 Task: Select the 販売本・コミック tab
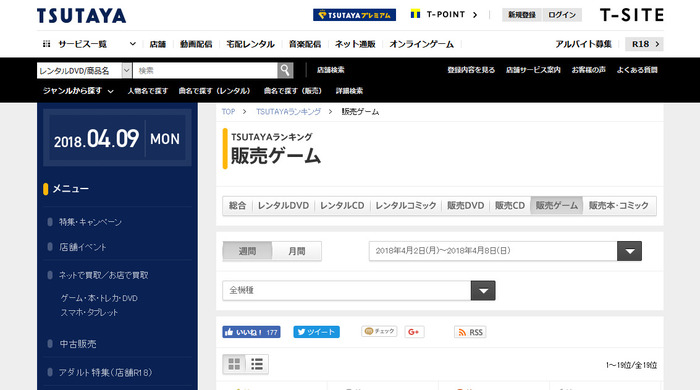(x=619, y=206)
